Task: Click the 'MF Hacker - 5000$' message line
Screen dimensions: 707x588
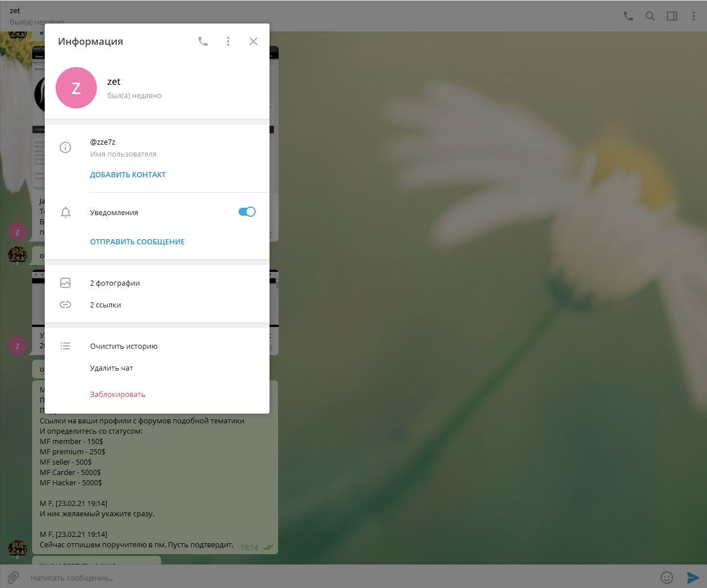Action: 71,482
